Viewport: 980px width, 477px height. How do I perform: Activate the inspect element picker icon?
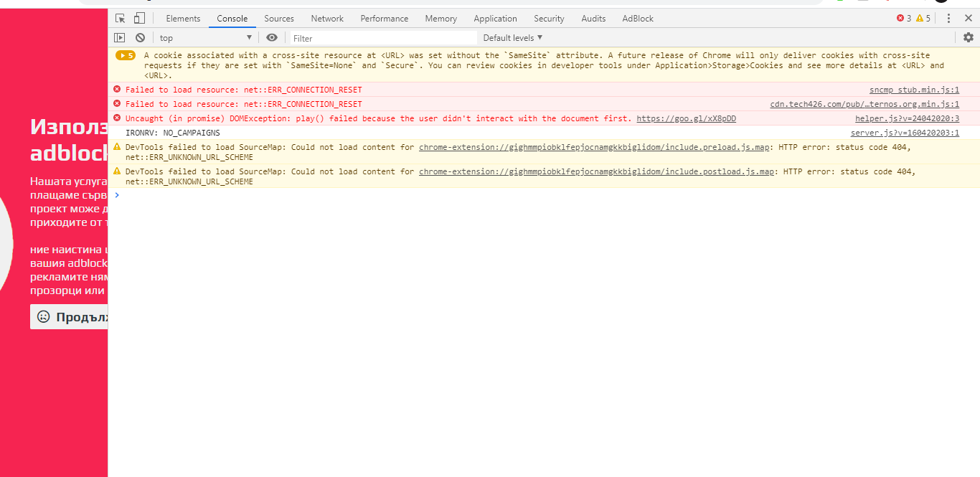pos(121,19)
